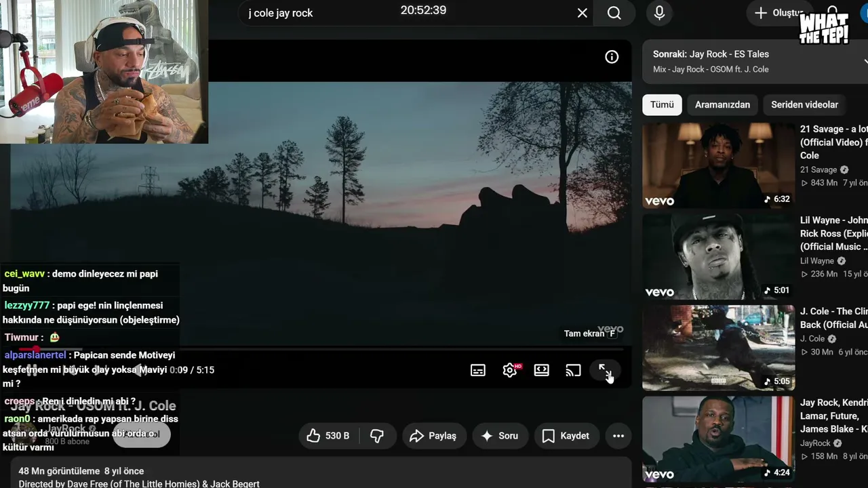Click 'Sonraki: Jay Rock - ES Tales' heading

point(711,54)
